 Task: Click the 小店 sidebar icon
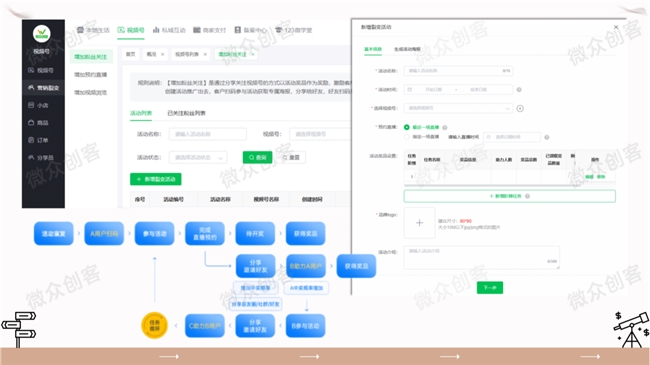tap(31, 105)
